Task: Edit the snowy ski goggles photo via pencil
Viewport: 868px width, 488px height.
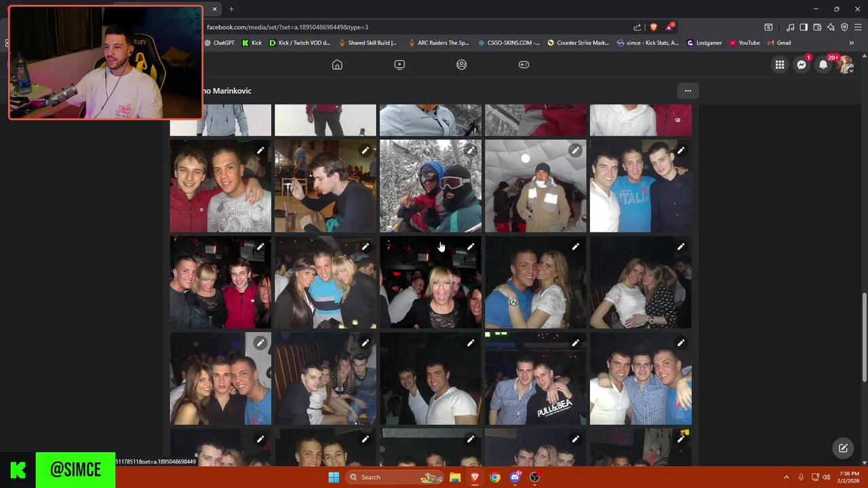Action: (471, 150)
